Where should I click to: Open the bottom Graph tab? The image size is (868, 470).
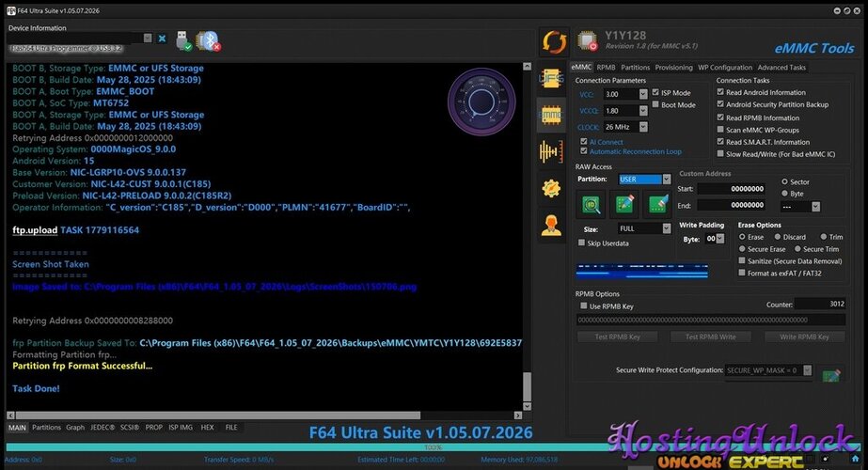point(75,428)
